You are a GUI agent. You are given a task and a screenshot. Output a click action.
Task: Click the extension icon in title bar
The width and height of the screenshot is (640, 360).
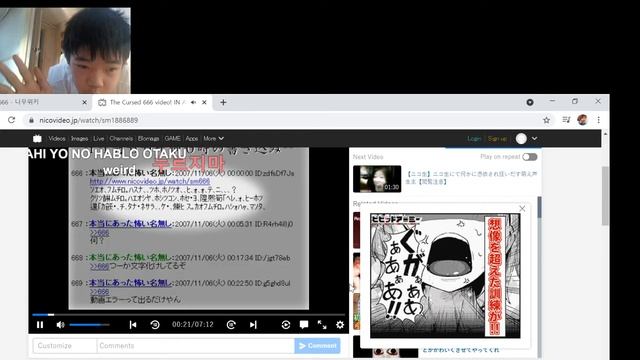pyautogui.click(x=530, y=102)
